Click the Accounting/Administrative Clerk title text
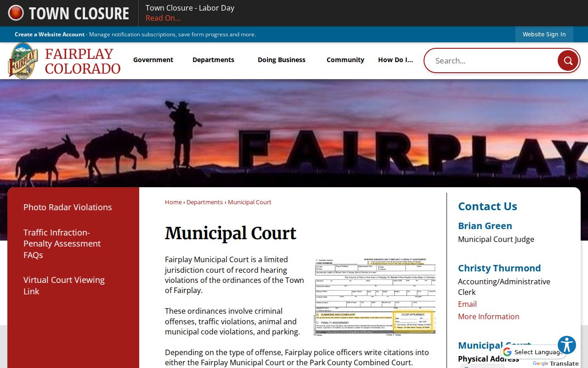 504,287
